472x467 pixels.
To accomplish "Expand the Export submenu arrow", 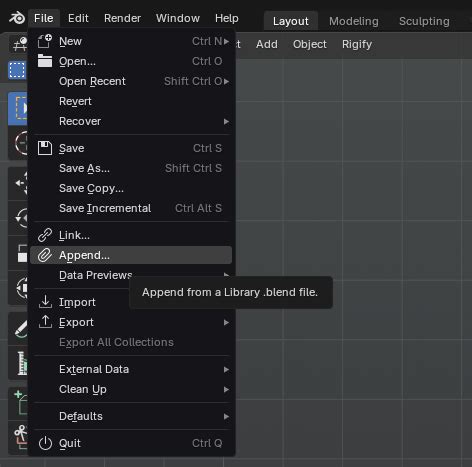I will 226,322.
